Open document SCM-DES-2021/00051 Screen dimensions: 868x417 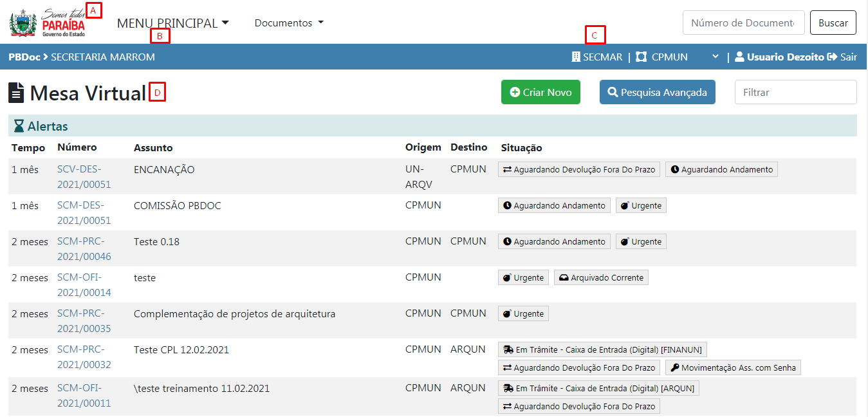click(x=84, y=213)
